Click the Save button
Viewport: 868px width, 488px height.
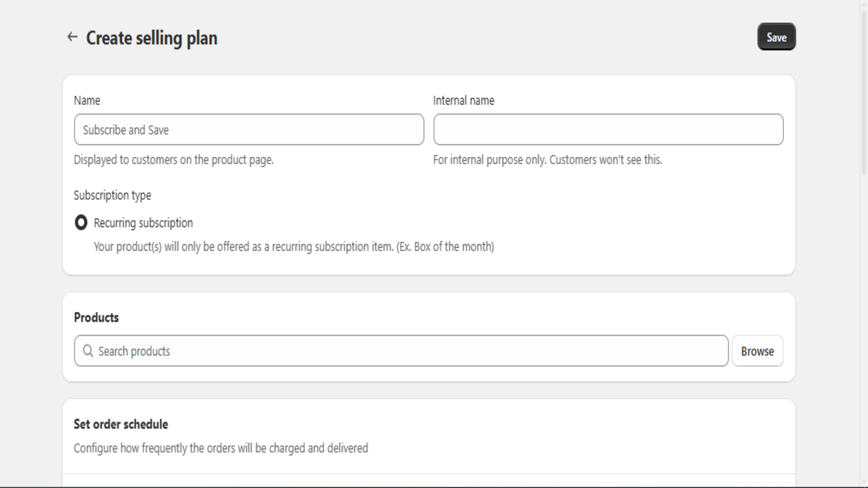[776, 37]
